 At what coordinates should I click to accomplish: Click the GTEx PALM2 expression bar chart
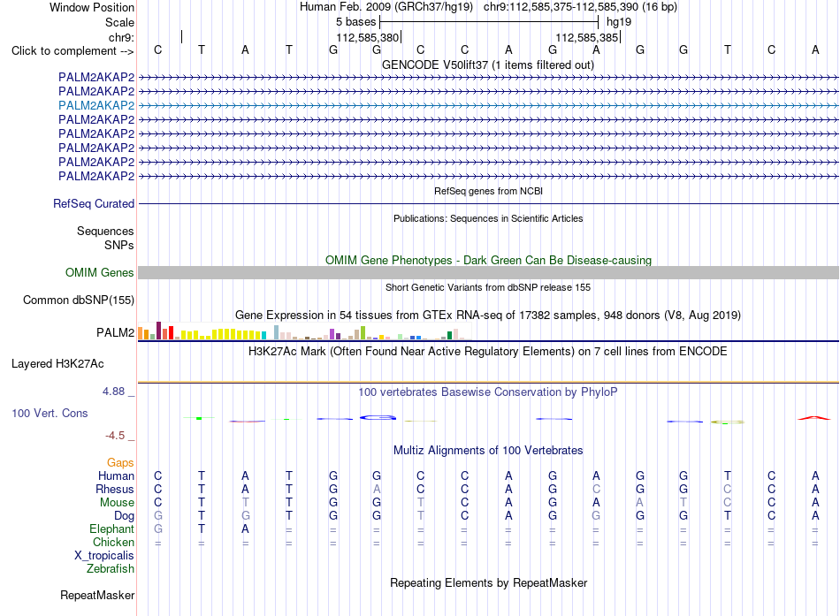pos(305,331)
